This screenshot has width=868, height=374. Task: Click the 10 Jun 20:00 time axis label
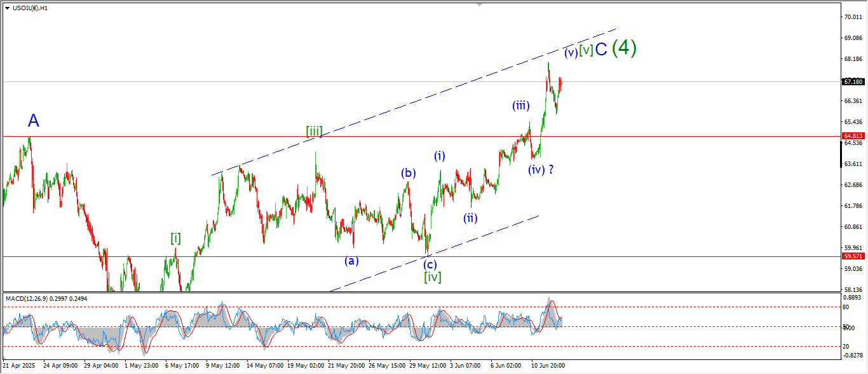[548, 366]
